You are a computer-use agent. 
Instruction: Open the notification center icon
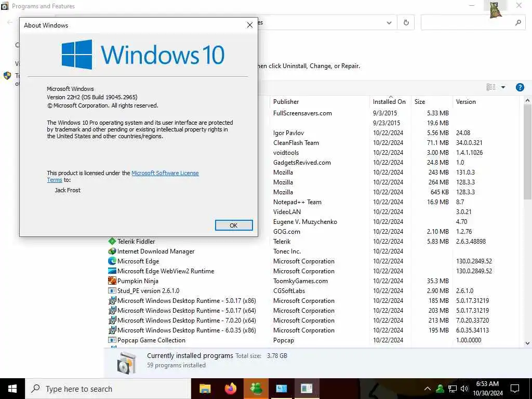515,389
